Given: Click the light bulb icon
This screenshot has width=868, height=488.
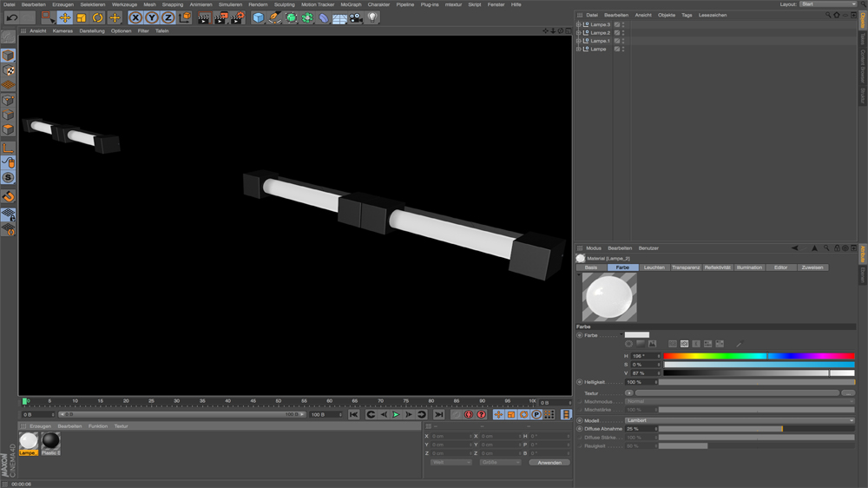Looking at the screenshot, I should [372, 17].
